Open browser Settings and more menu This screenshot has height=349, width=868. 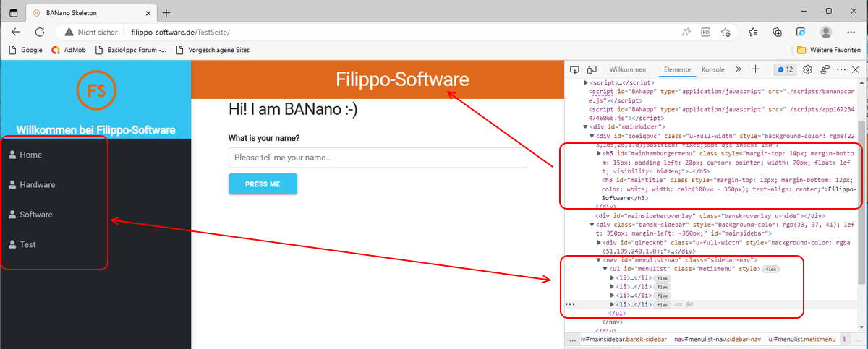coord(852,32)
